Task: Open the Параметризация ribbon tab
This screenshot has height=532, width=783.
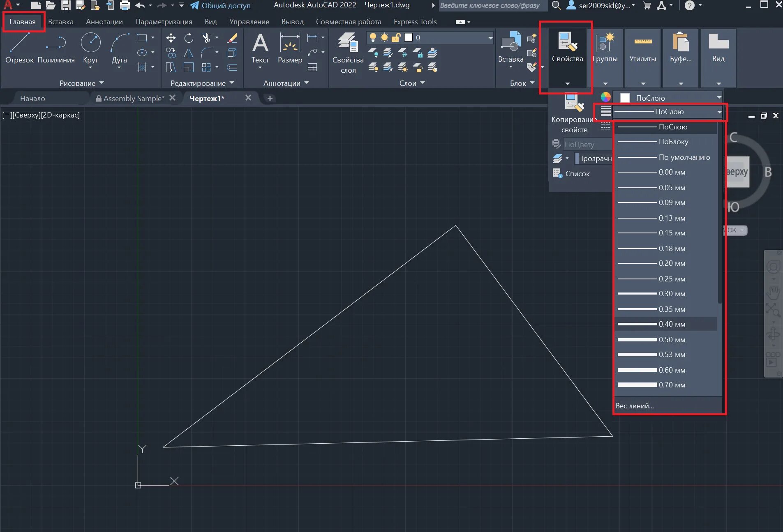Action: 164,22
